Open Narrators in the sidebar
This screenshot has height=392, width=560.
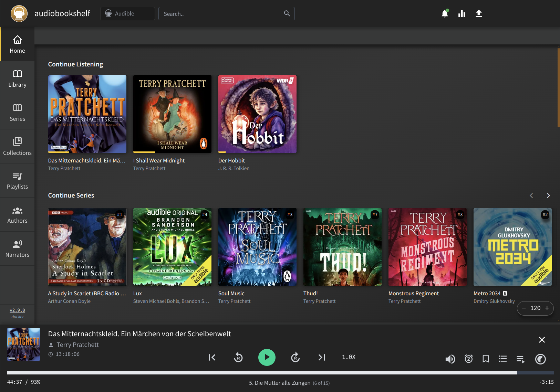[17, 248]
